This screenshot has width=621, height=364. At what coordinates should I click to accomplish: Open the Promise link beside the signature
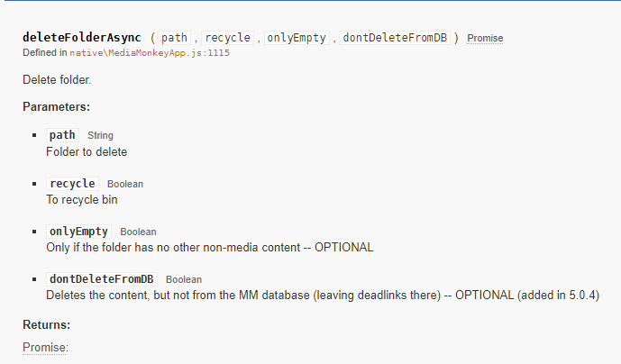coord(485,39)
